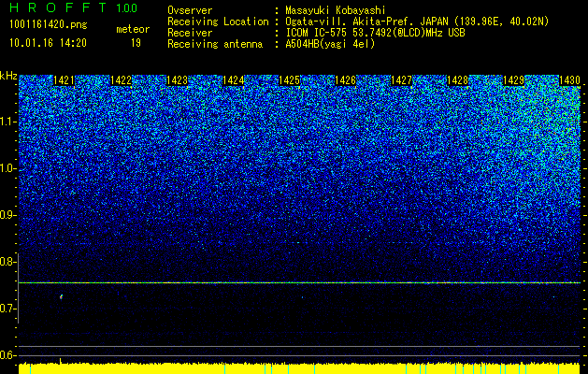This screenshot has height=374, width=588.
Task: Click the 1428 time marker
Action: (x=457, y=80)
